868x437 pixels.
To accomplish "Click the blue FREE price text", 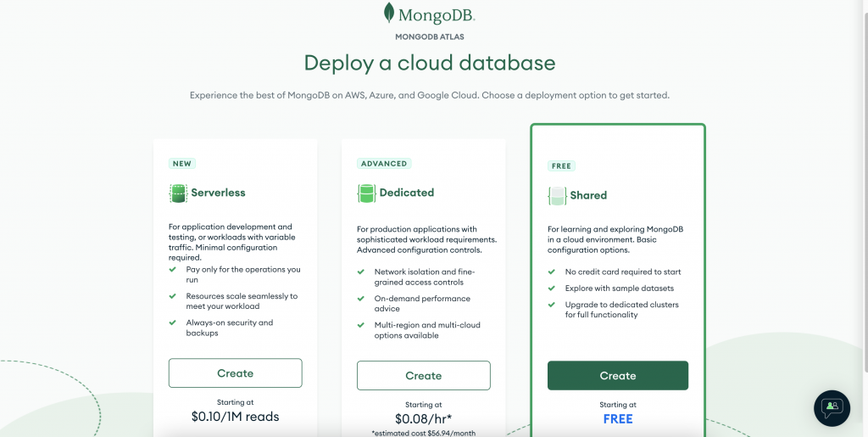I will [618, 418].
